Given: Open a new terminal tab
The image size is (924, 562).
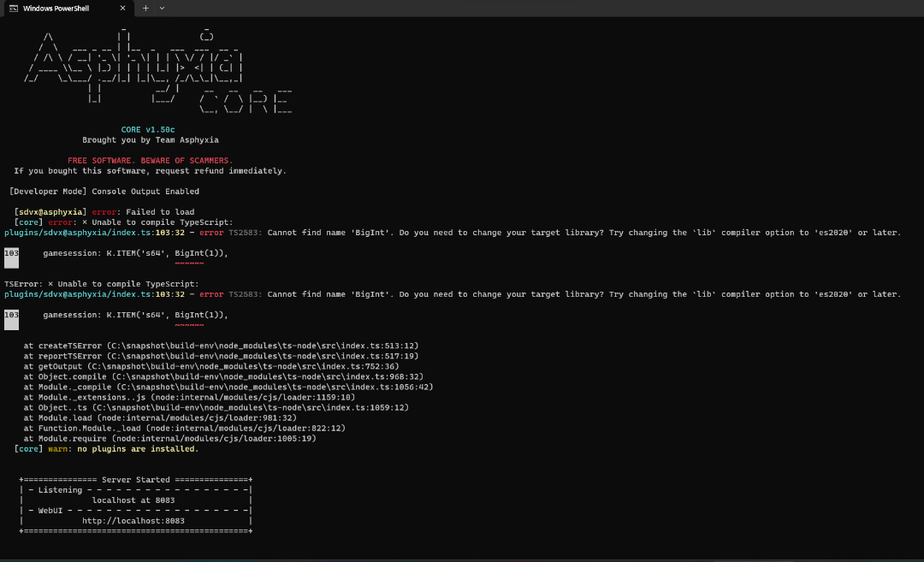Looking at the screenshot, I should [145, 8].
